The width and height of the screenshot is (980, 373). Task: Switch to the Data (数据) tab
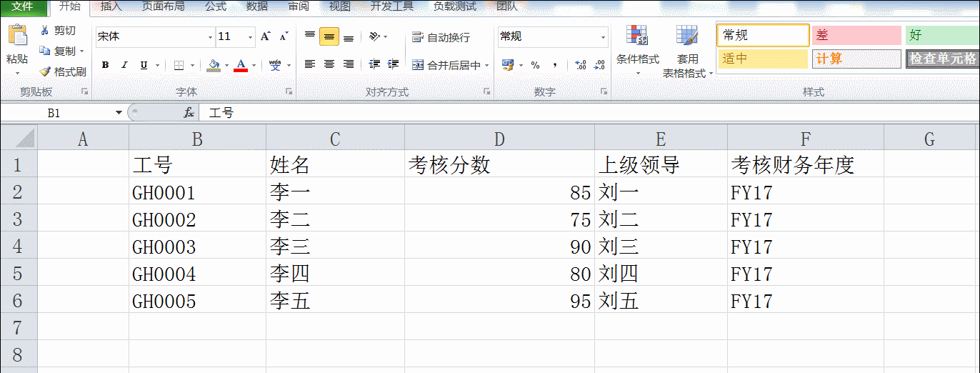point(257,6)
